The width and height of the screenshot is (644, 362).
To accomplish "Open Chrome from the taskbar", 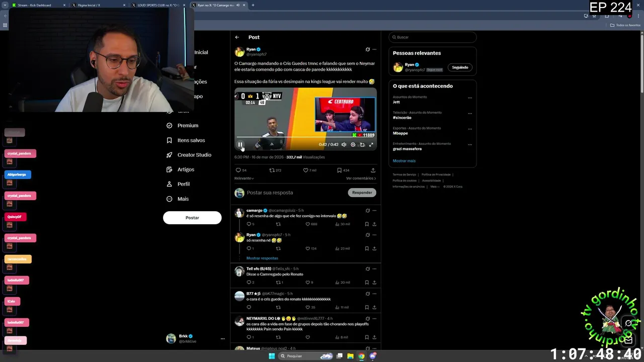I will 361,356.
